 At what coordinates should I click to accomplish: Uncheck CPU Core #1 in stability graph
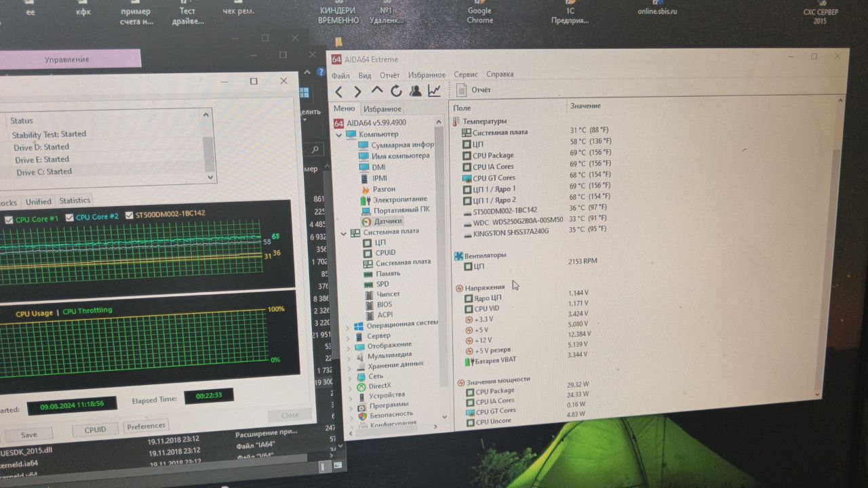point(9,220)
